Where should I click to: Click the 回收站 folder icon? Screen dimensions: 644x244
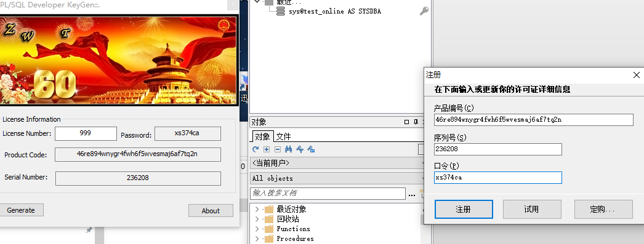coord(269,219)
